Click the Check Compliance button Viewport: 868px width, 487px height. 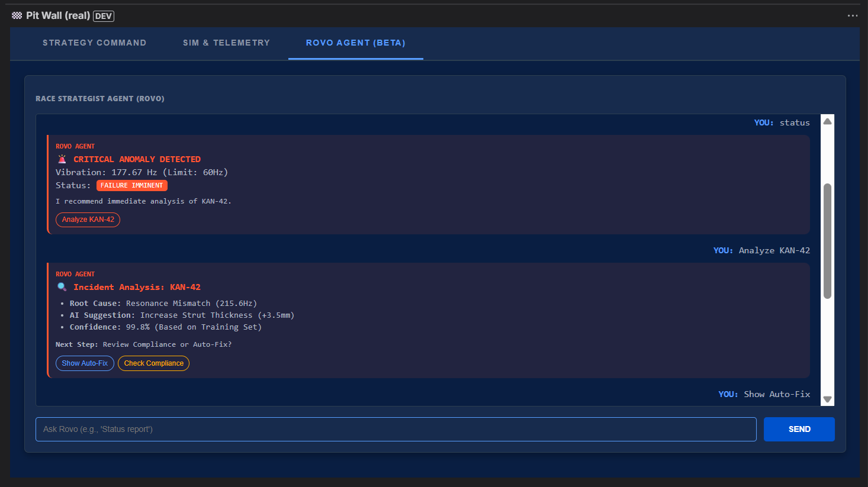point(154,363)
